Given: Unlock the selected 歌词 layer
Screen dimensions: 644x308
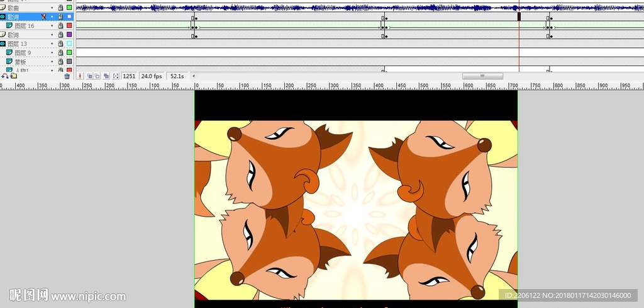Looking at the screenshot, I should click(61, 16).
